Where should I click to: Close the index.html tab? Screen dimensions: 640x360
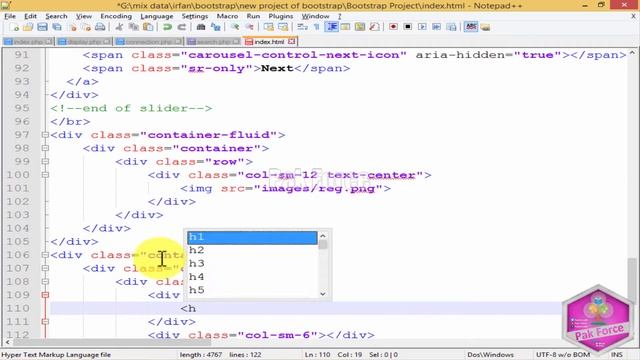click(291, 41)
